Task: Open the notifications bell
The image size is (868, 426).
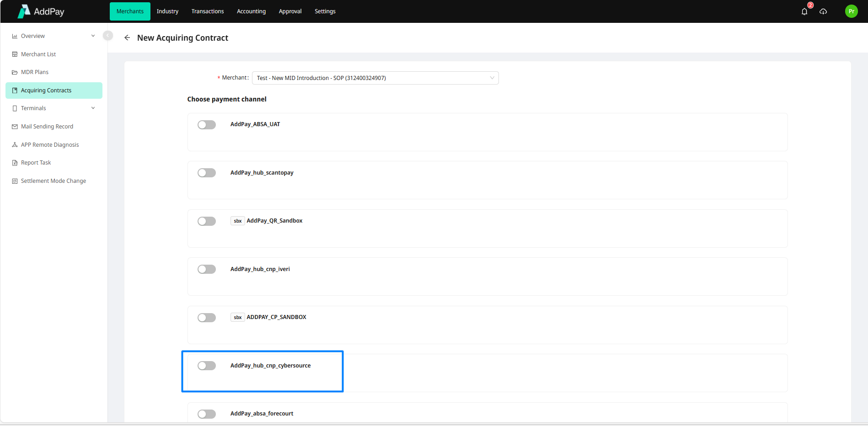Action: pos(804,11)
